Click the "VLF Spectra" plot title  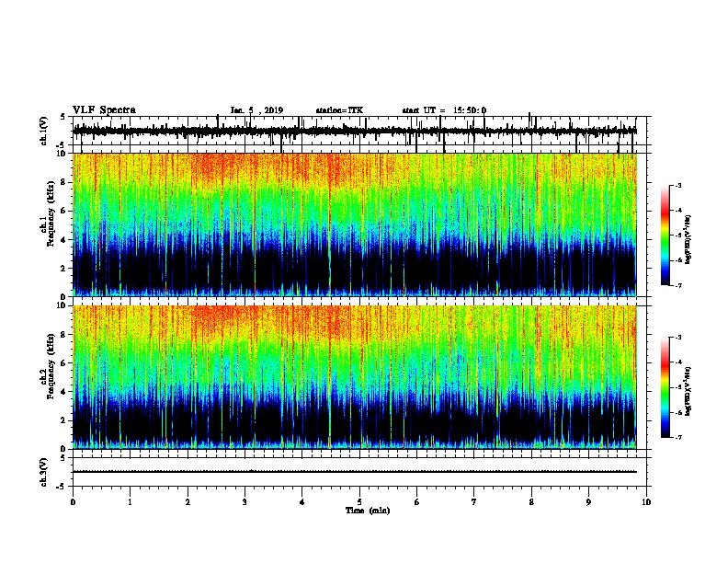point(104,110)
